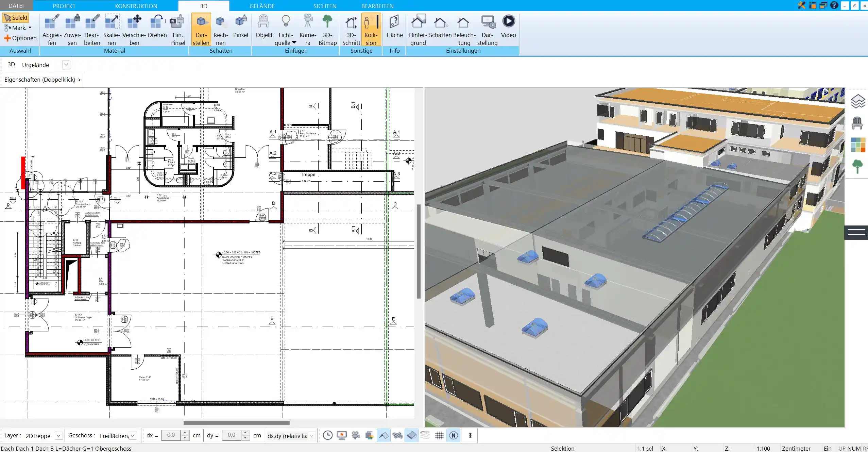Image resolution: width=868 pixels, height=452 pixels.
Task: Open Hintergrund settings
Action: [x=418, y=30]
